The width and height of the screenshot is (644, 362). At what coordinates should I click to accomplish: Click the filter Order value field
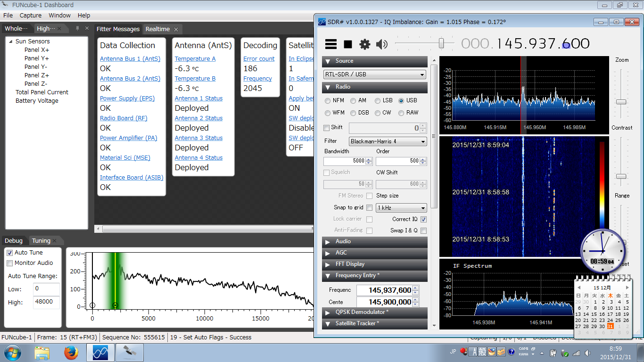(x=397, y=161)
